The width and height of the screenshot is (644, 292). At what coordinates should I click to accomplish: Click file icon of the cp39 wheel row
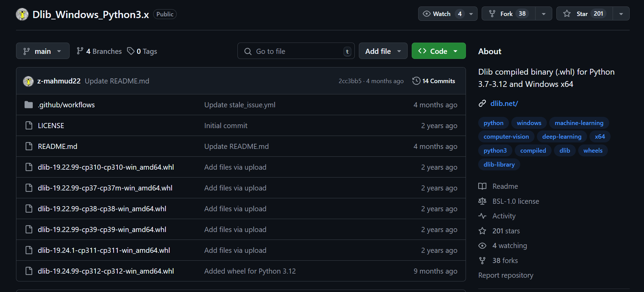click(29, 229)
